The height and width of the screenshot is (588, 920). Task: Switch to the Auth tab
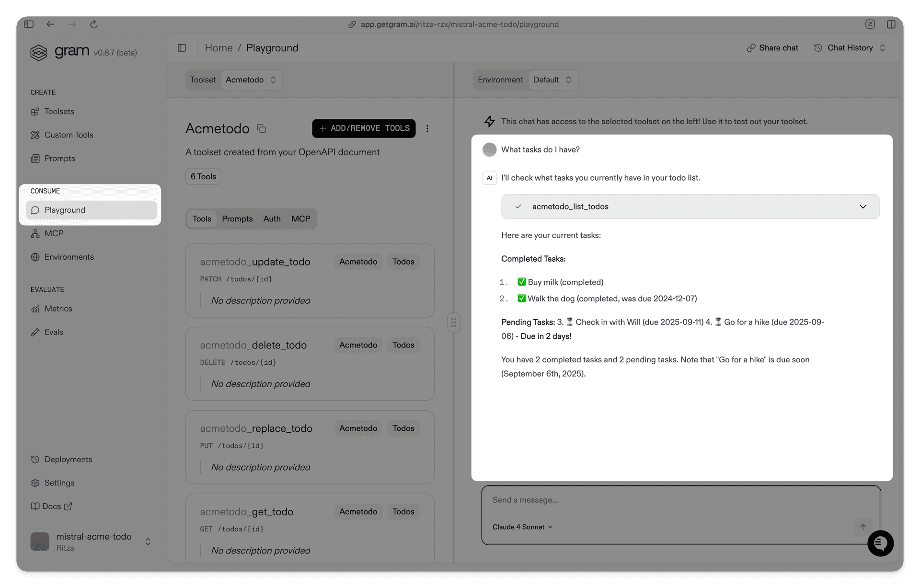coord(272,219)
